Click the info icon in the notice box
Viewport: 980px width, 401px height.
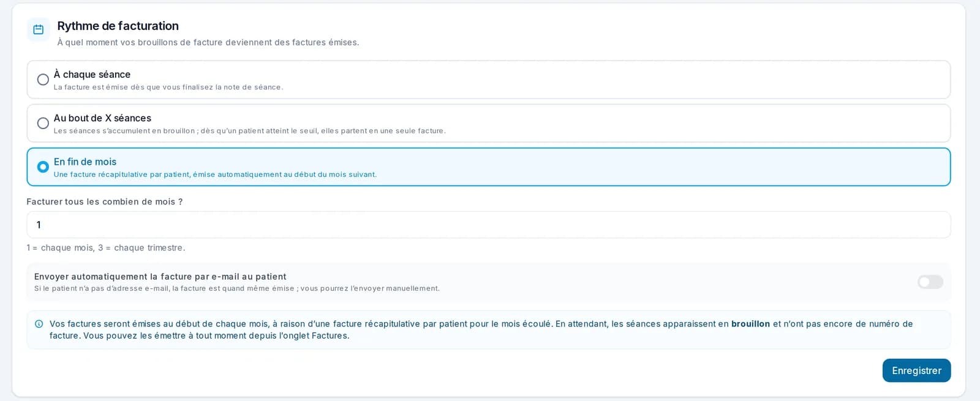(x=39, y=324)
